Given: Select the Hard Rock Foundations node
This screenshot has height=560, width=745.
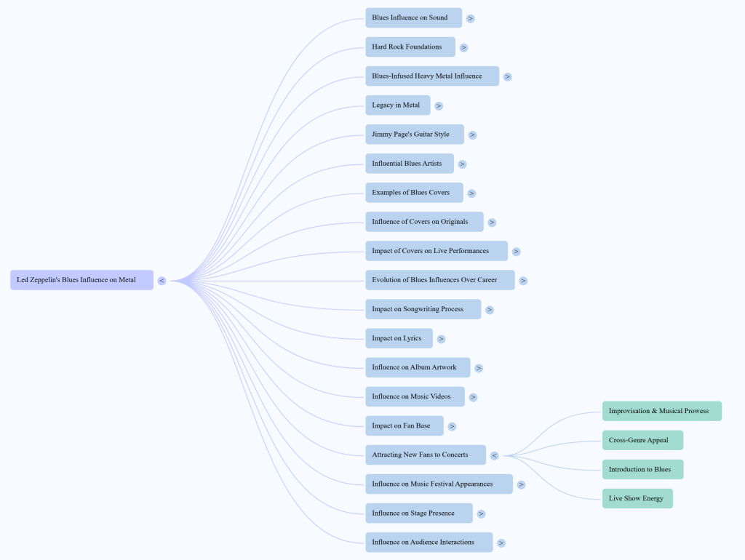Looking at the screenshot, I should click(410, 47).
